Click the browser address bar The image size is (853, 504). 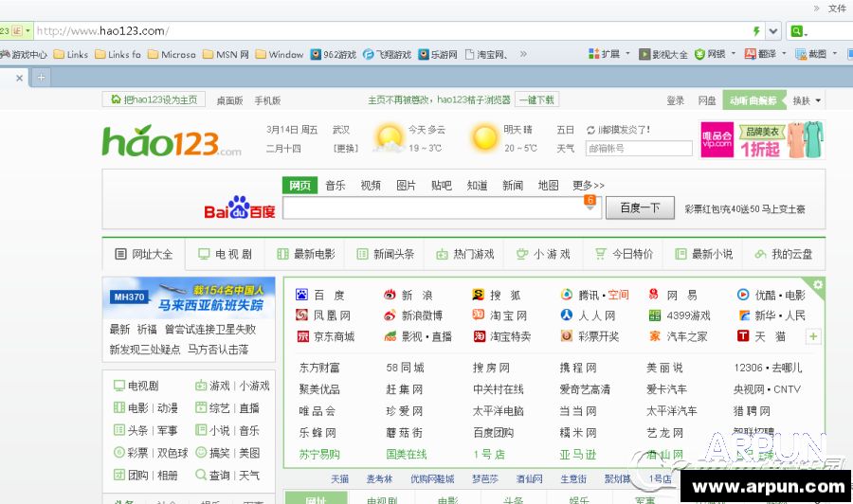391,31
